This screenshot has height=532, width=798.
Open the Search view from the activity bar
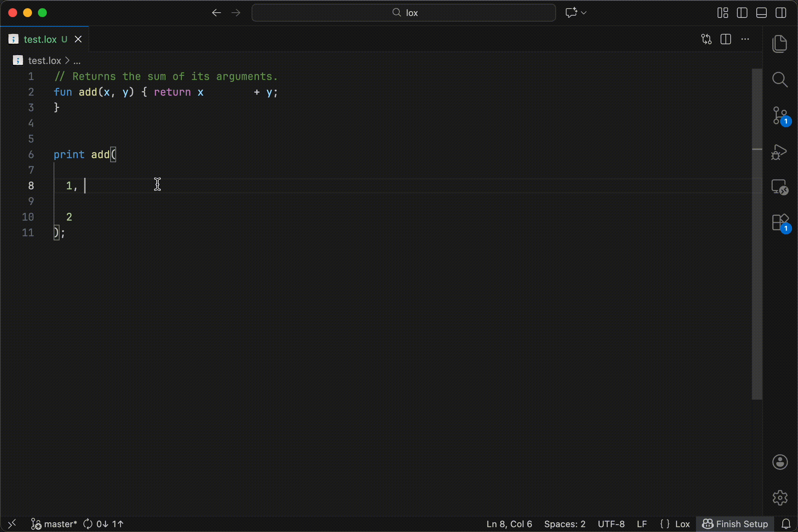[x=780, y=79]
